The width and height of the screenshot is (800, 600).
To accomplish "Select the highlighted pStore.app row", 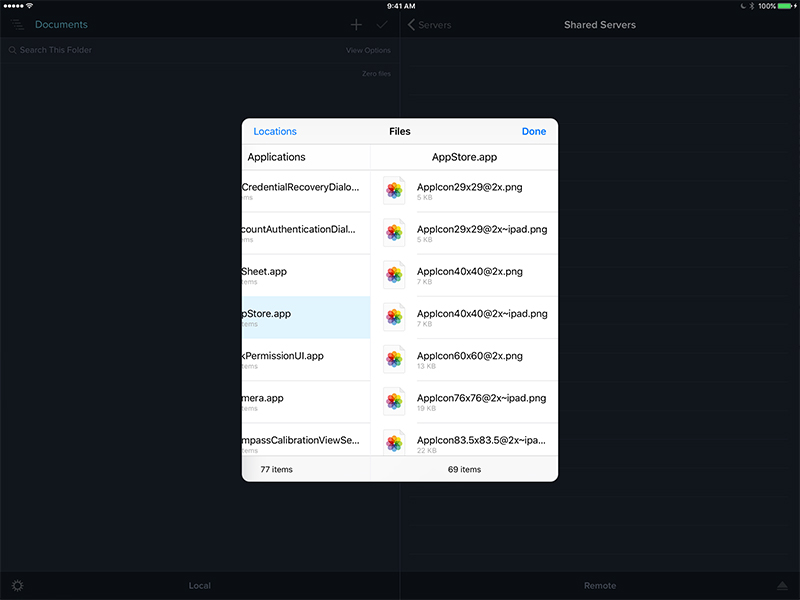I will 306,317.
